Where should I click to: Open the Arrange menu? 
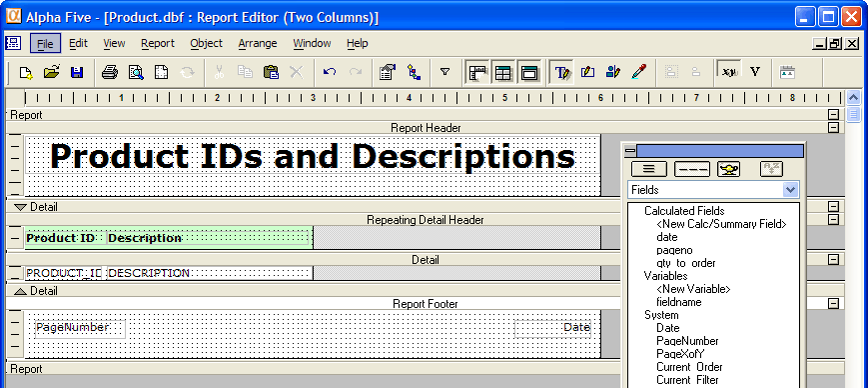point(258,43)
